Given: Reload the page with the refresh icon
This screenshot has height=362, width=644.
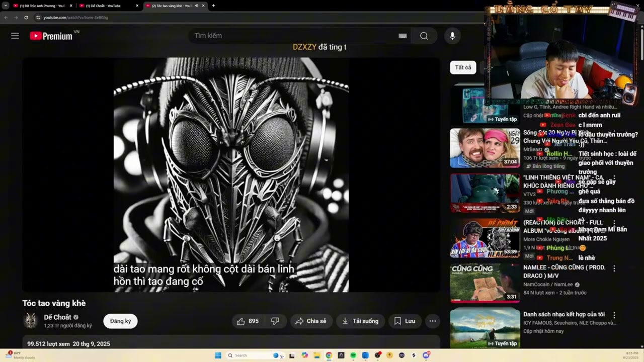Looking at the screenshot, I should [x=26, y=17].
